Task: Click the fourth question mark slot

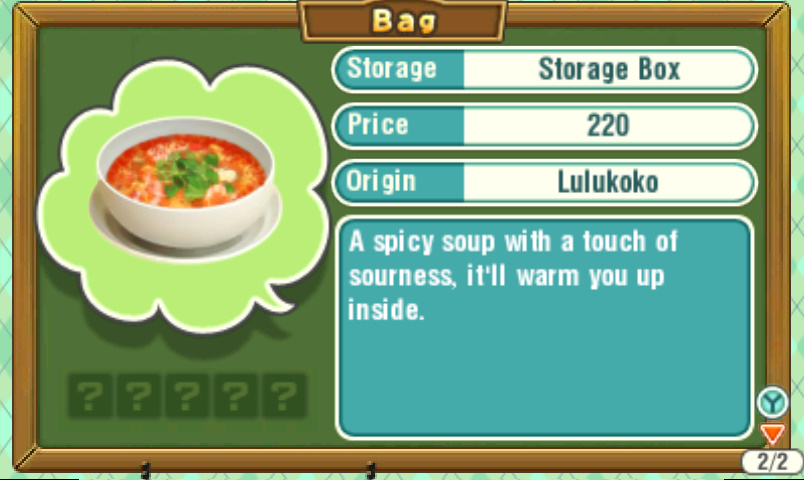Action: pyautogui.click(x=236, y=395)
